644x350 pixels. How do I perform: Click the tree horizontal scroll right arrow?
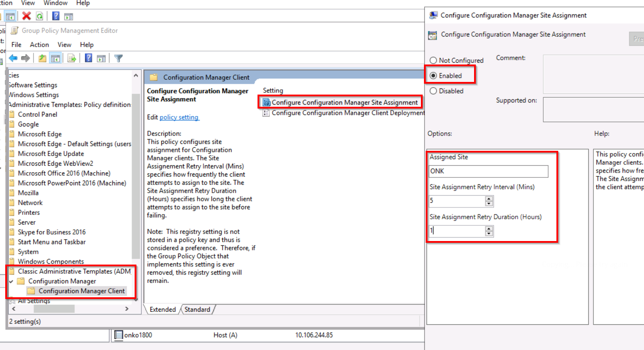[127, 309]
